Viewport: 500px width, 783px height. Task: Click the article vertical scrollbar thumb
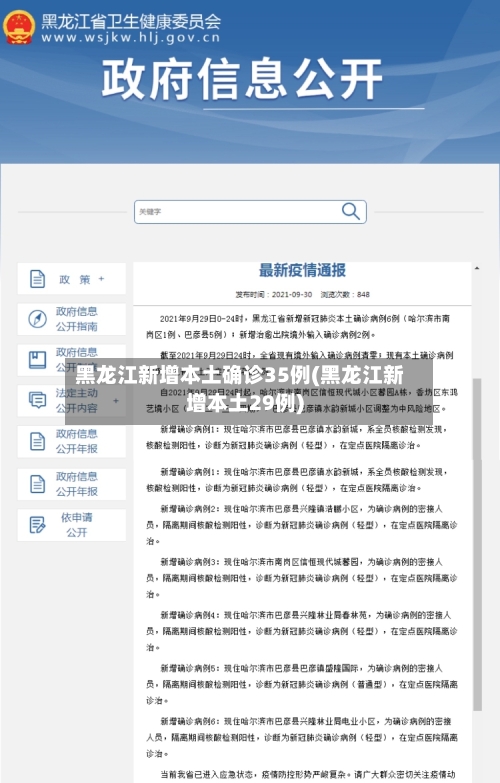coord(477,544)
